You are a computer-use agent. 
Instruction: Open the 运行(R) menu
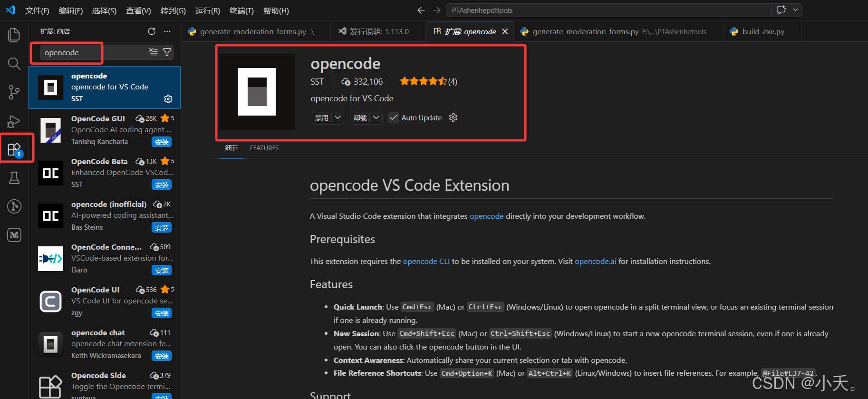click(208, 10)
